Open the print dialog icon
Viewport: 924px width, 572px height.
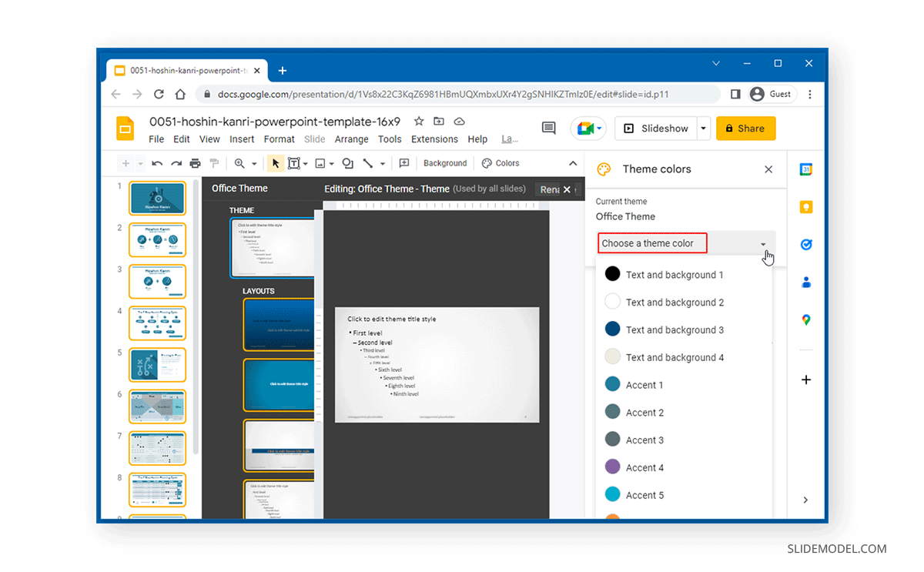(x=193, y=163)
